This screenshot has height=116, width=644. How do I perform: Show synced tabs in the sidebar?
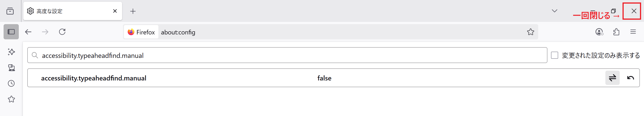(11, 67)
